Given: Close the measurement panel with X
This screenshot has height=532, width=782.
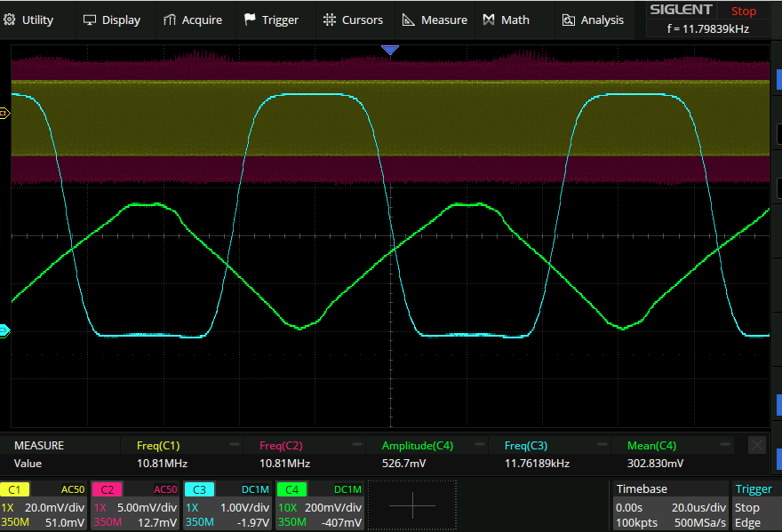Looking at the screenshot, I should 756,445.
